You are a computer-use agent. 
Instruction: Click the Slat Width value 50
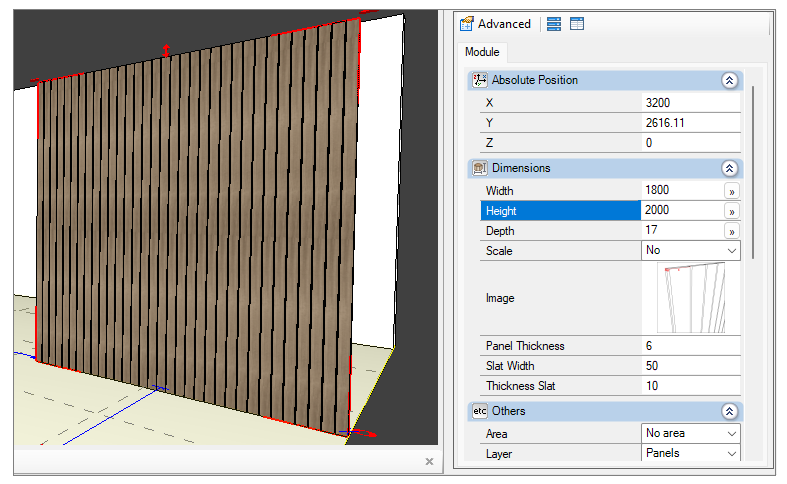652,366
